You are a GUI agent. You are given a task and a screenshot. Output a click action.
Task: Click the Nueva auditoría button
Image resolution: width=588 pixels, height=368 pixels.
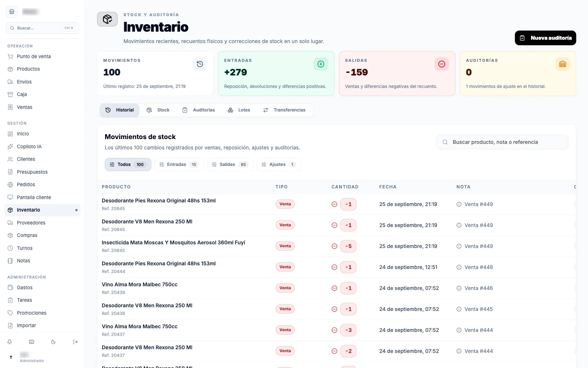(545, 38)
